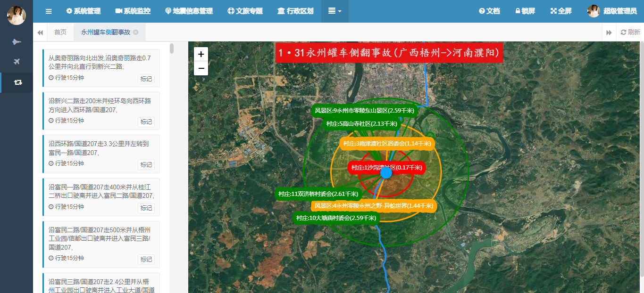This screenshot has height=293, width=644.
Task: Click 标记 on 西环路 3.3公里 step
Action: pyautogui.click(x=146, y=165)
